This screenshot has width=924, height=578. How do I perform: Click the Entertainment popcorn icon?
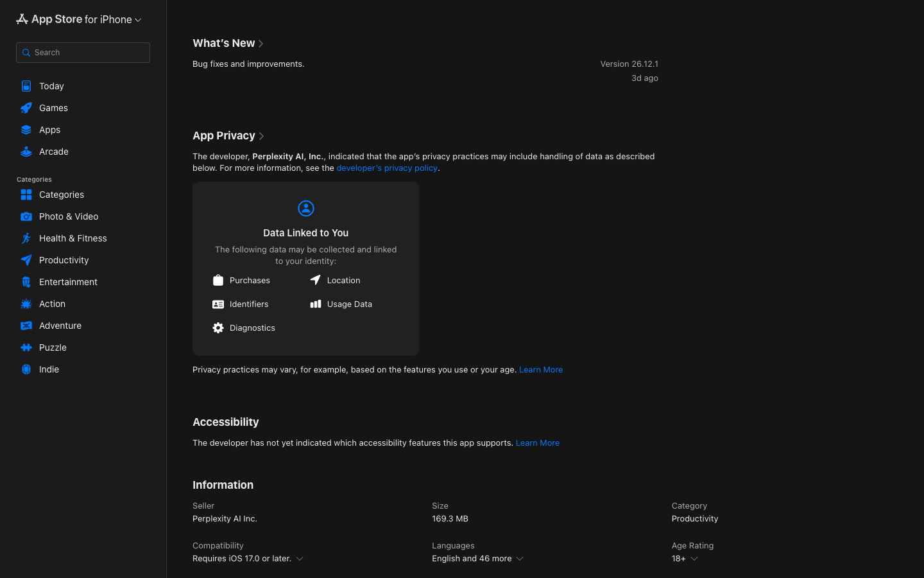[26, 282]
